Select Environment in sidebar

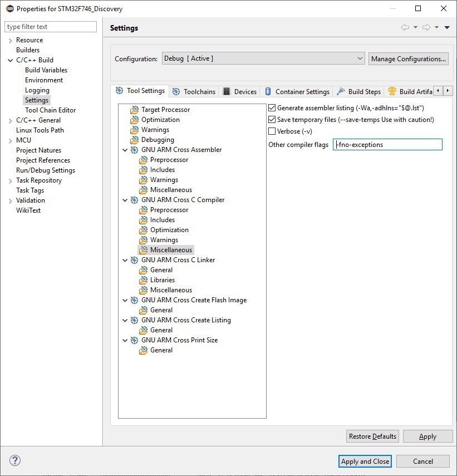[x=44, y=80]
